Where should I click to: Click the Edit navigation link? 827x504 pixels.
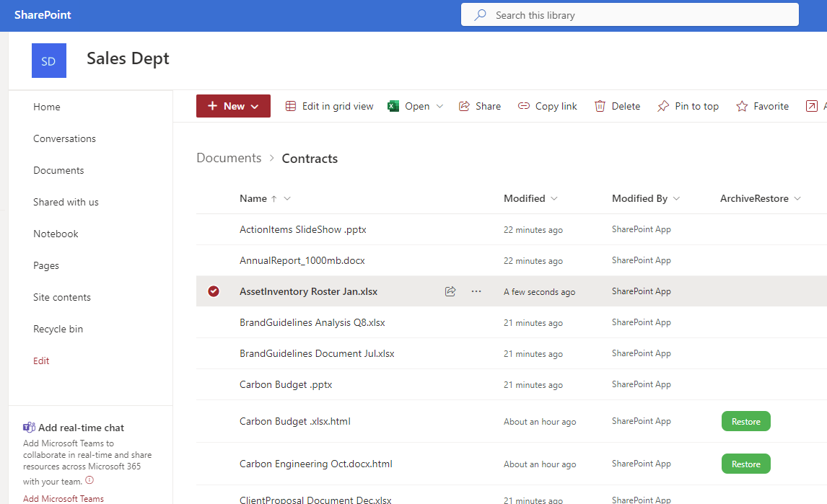(x=41, y=361)
